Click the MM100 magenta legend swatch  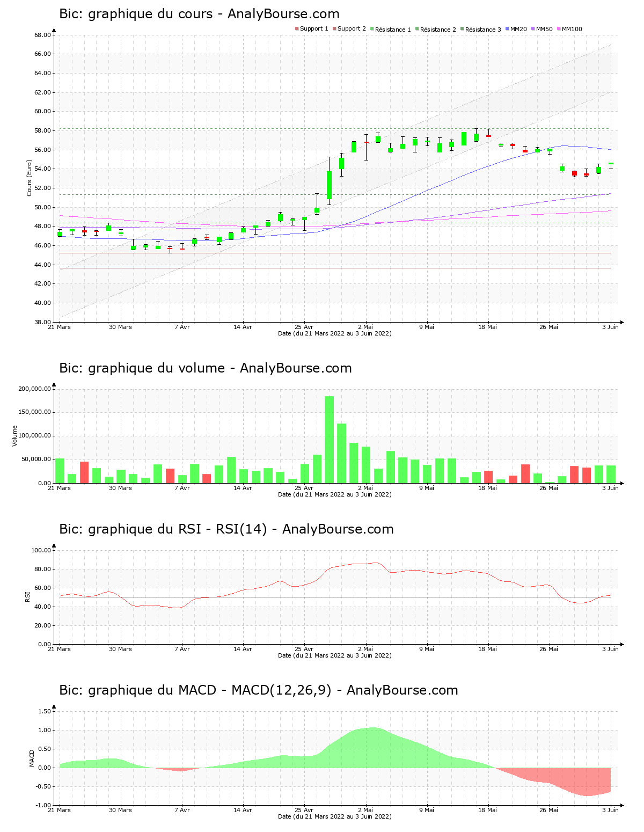click(559, 29)
